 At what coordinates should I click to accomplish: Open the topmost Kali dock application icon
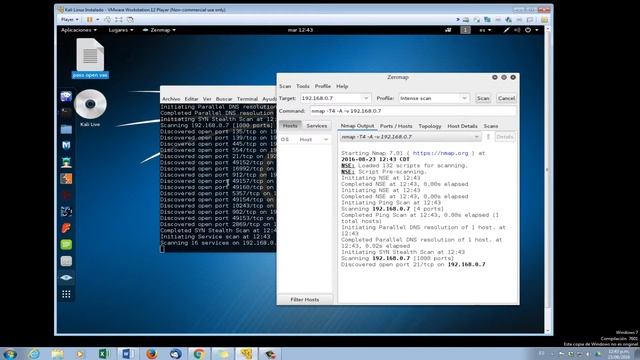[x=66, y=96]
